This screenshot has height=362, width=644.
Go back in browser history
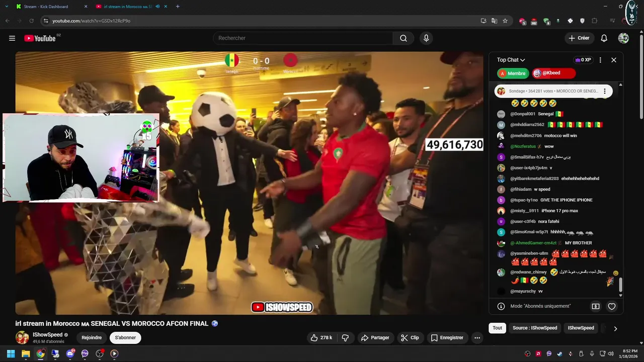[8, 21]
